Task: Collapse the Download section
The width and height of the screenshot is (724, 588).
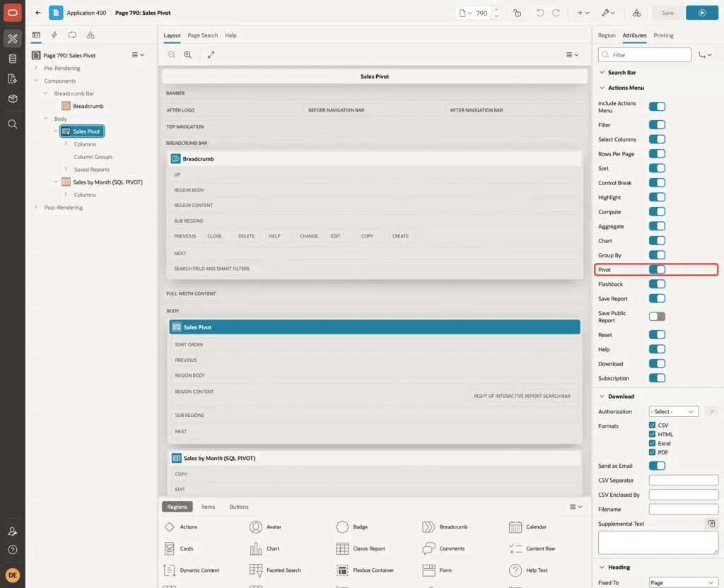Action: [x=602, y=396]
